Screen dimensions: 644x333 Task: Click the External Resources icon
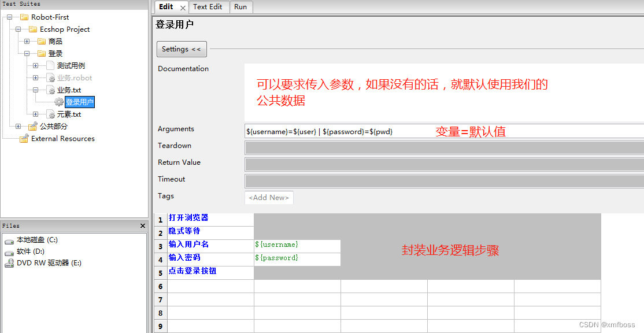[x=24, y=138]
